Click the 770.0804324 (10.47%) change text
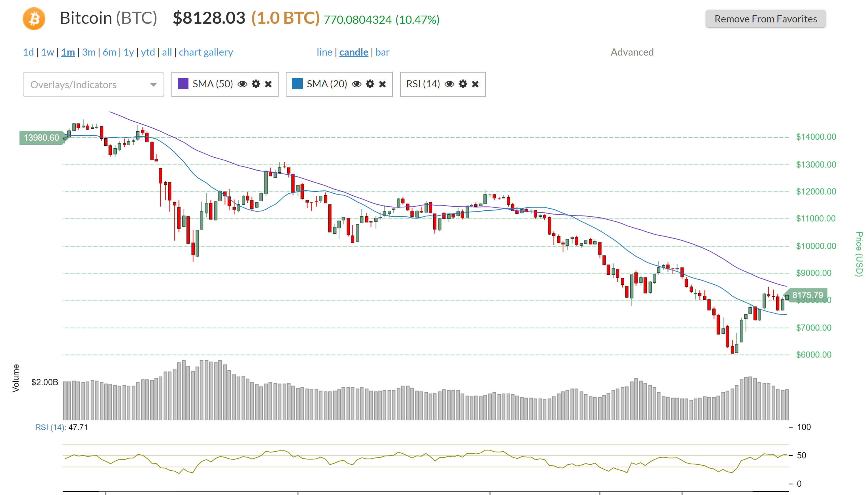 (x=381, y=20)
